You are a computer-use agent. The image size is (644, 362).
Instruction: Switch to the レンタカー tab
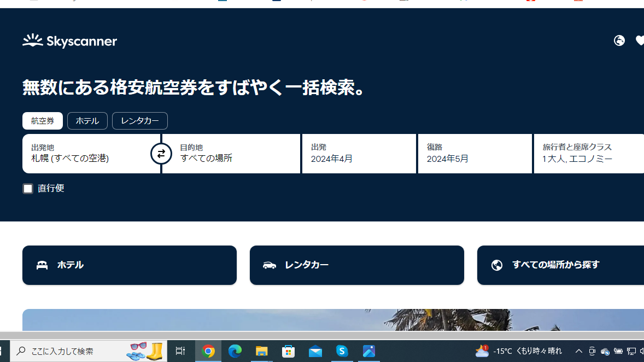(140, 121)
